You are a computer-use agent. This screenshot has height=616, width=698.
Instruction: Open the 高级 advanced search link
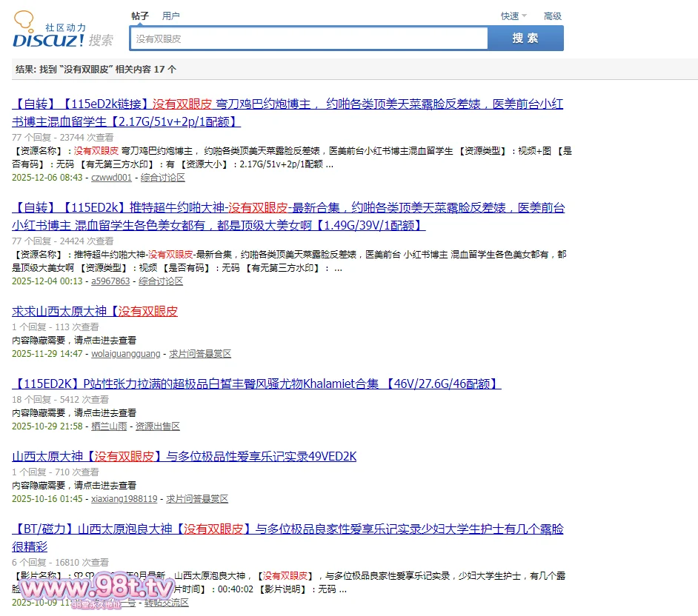coord(552,16)
